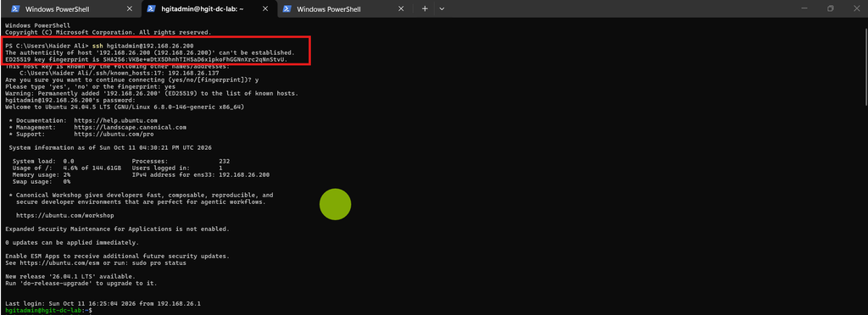Screen dimensions: 868x315
Task: Close the first Windows PowerShell tab
Action: 130,8
